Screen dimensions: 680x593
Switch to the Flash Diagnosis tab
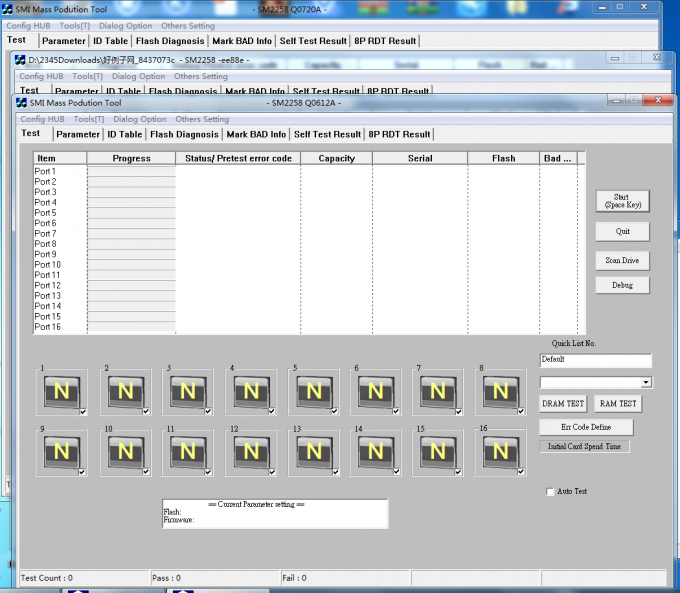(x=184, y=134)
